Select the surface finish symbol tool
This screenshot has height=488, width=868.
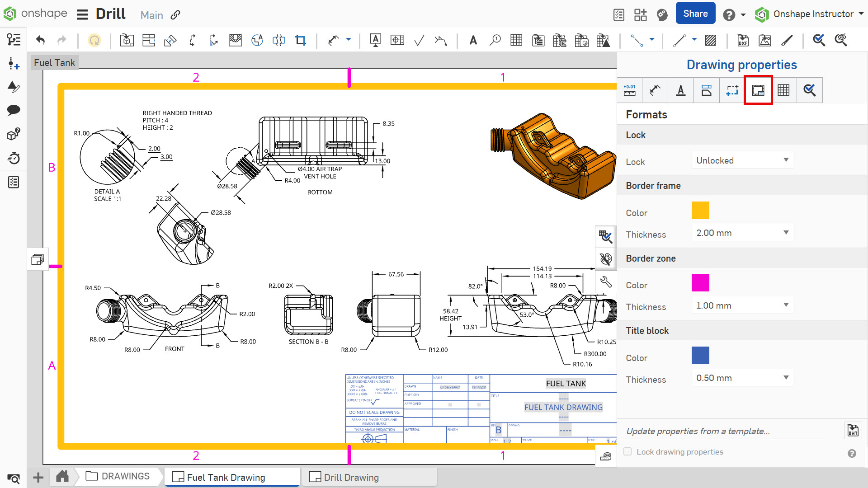[x=419, y=40]
